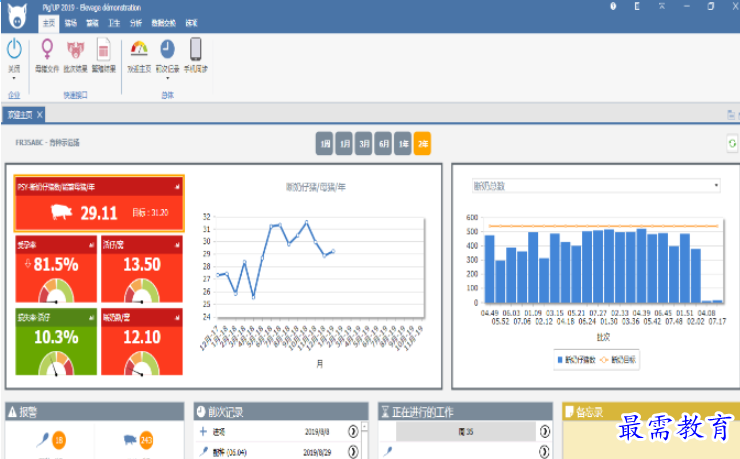The height and width of the screenshot is (459, 740).
Task: Open the sow file via female symbol icon
Action: 47,50
